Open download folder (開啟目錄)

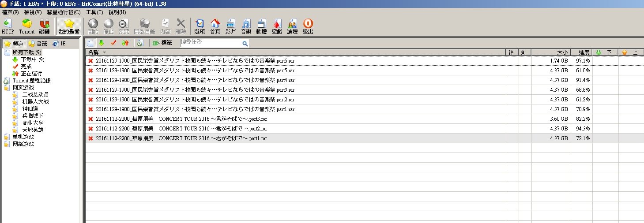(x=145, y=26)
